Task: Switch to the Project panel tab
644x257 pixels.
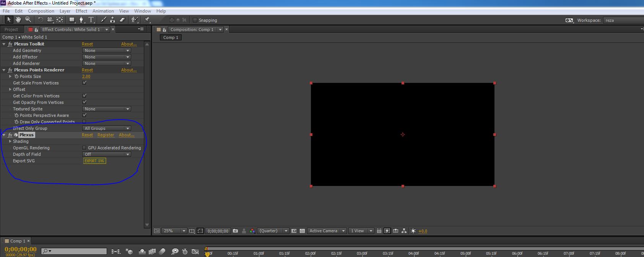Action: [11, 29]
